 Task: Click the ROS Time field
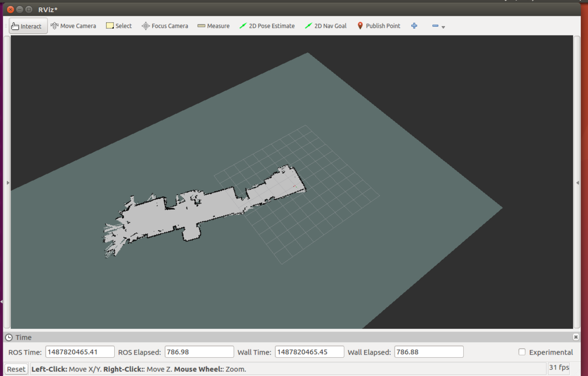click(80, 352)
